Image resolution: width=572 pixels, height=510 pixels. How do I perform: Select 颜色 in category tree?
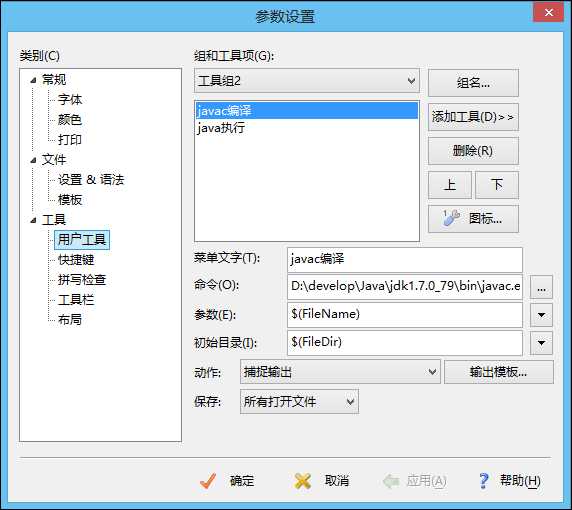click(70, 120)
